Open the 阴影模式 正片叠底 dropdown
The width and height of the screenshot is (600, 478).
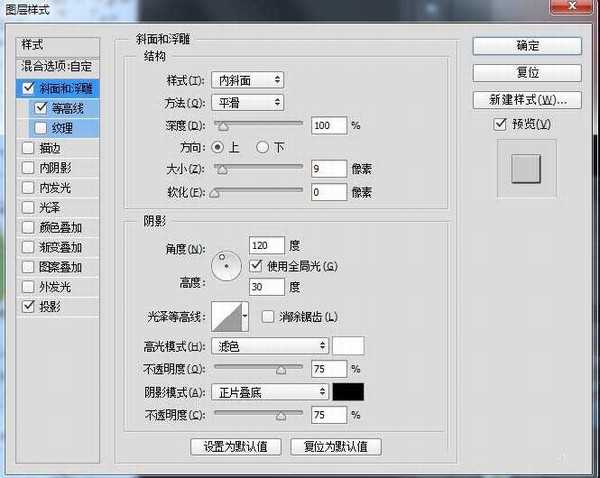(271, 392)
